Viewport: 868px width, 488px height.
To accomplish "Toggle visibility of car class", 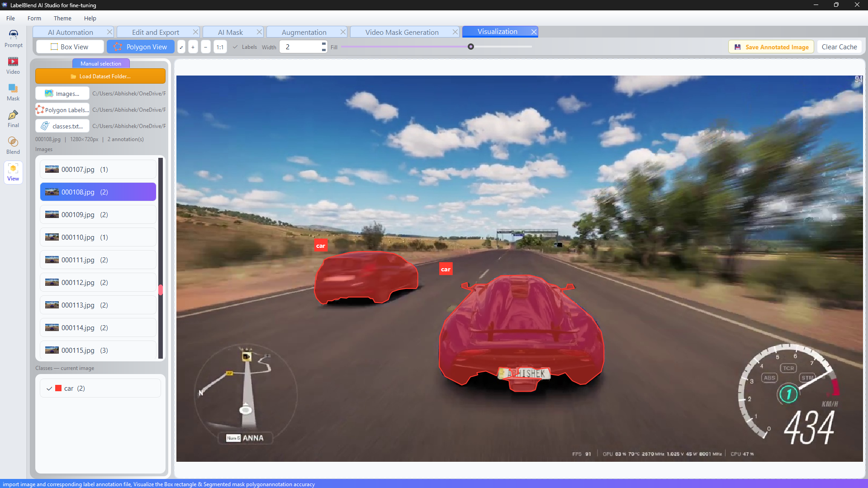I will [x=49, y=389].
